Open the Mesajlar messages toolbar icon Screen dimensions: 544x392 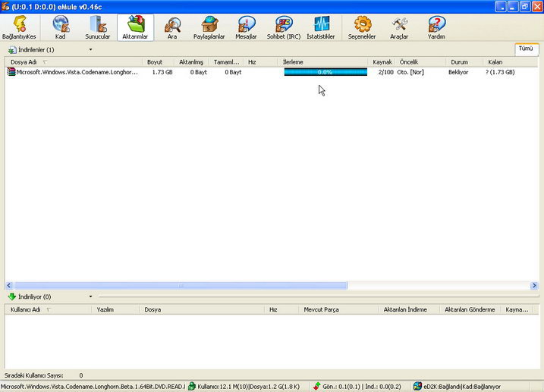click(x=246, y=27)
